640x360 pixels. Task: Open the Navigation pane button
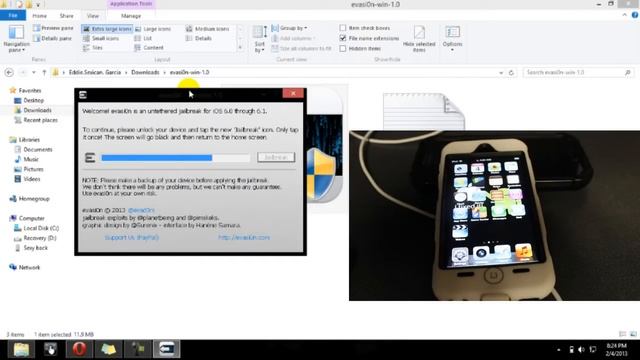[16, 38]
